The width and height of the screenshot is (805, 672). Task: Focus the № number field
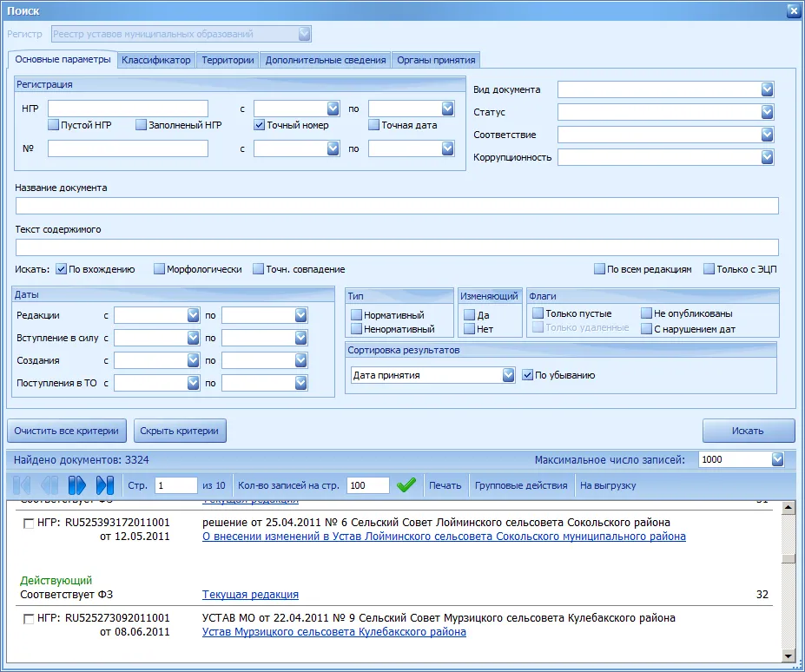(x=128, y=148)
